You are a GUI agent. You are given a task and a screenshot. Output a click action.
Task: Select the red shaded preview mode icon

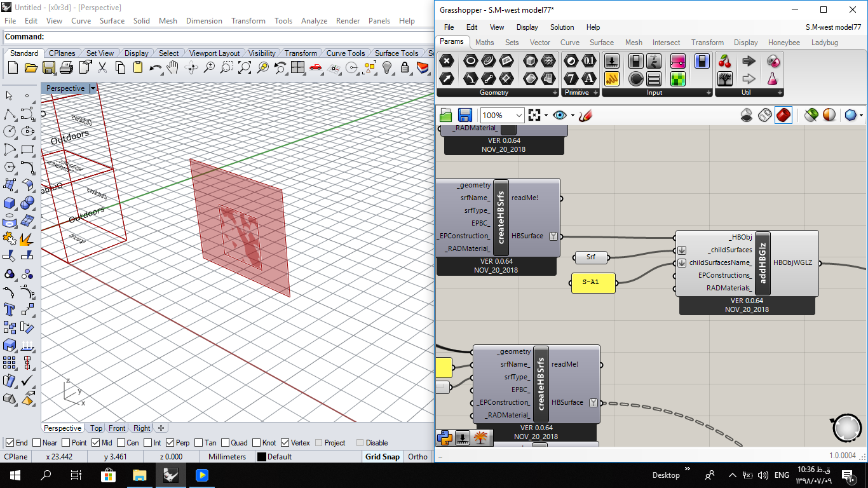pos(783,115)
